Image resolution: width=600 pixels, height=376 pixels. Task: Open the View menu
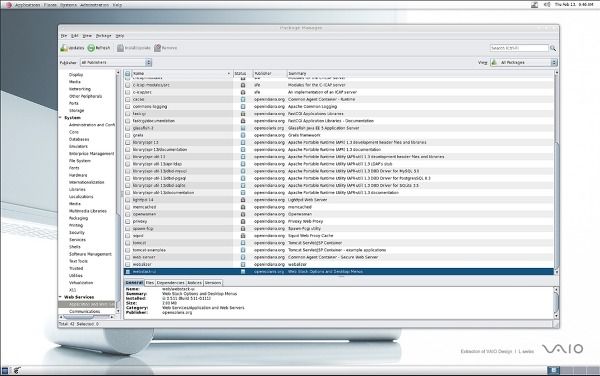pyautogui.click(x=87, y=36)
